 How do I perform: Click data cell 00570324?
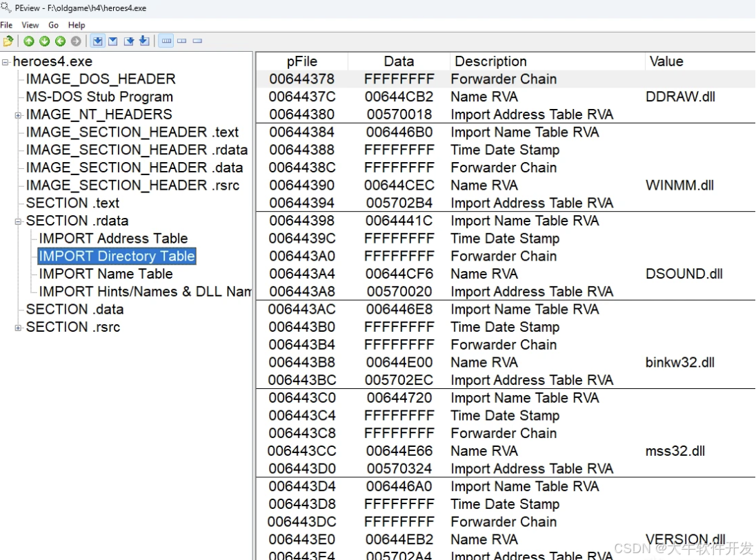coord(399,468)
